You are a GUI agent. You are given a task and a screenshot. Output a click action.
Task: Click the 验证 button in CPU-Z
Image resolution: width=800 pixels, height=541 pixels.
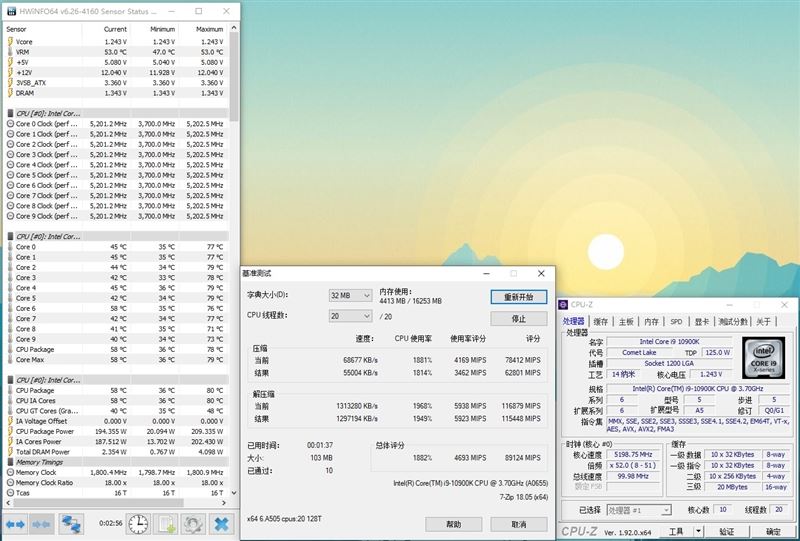(x=727, y=532)
